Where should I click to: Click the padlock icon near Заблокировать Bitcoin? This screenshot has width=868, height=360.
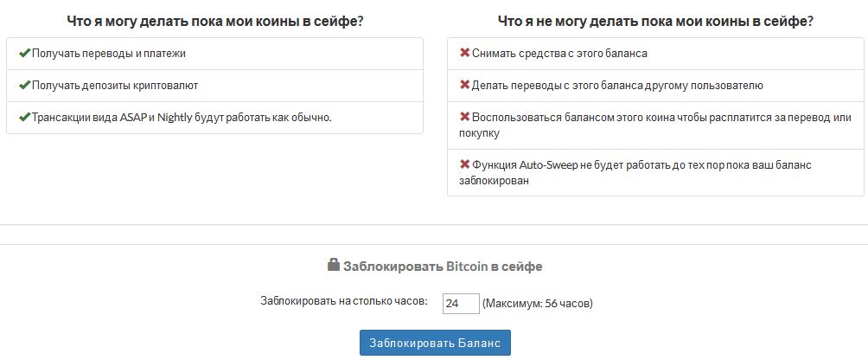coord(333,264)
